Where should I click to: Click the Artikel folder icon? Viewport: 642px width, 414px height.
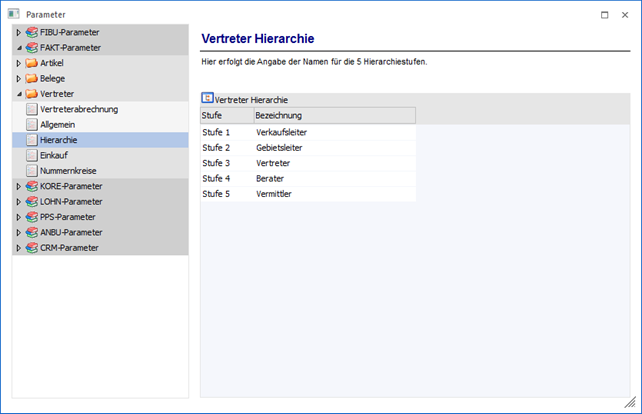pos(32,63)
